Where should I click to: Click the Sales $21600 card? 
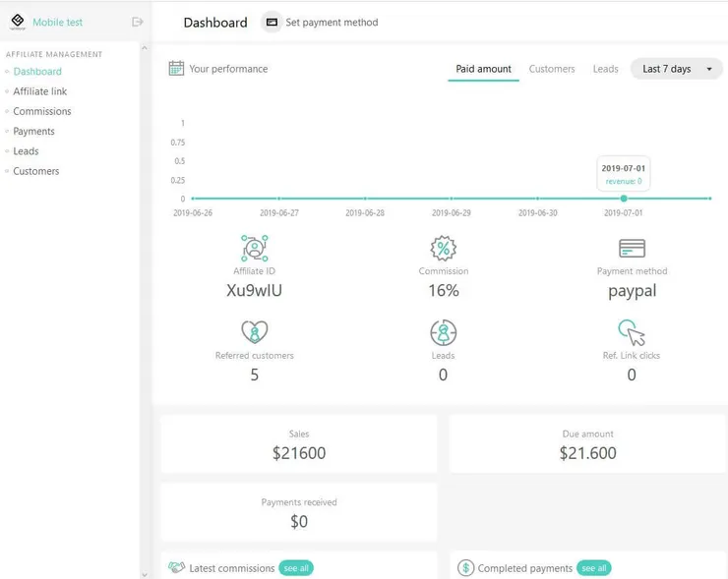[x=299, y=444]
